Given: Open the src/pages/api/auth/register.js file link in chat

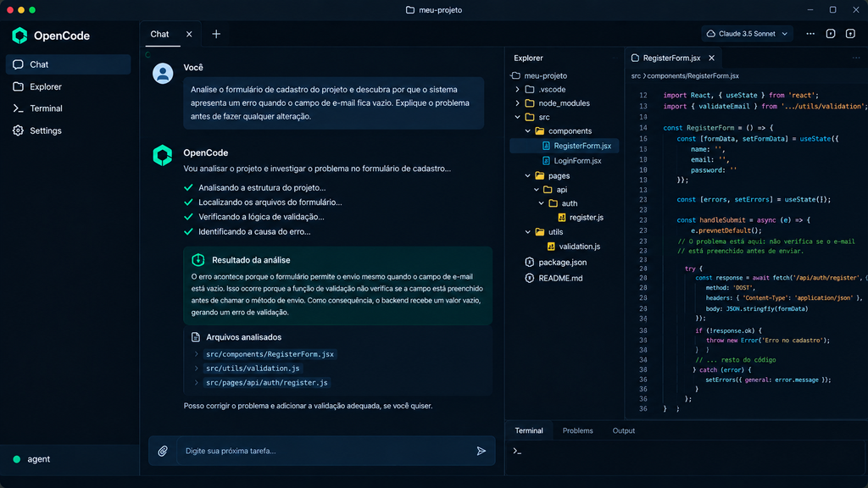Looking at the screenshot, I should (x=267, y=382).
